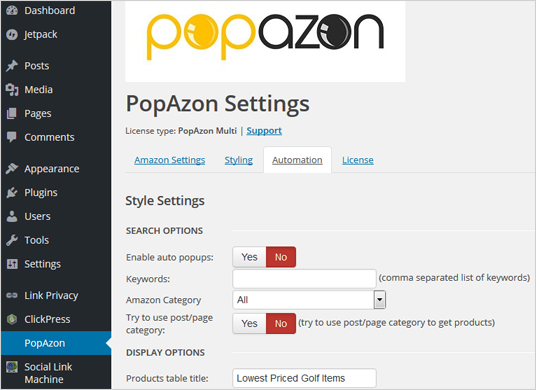536x390 pixels.
Task: Switch to the Amazon Settings tab
Action: [x=170, y=160]
